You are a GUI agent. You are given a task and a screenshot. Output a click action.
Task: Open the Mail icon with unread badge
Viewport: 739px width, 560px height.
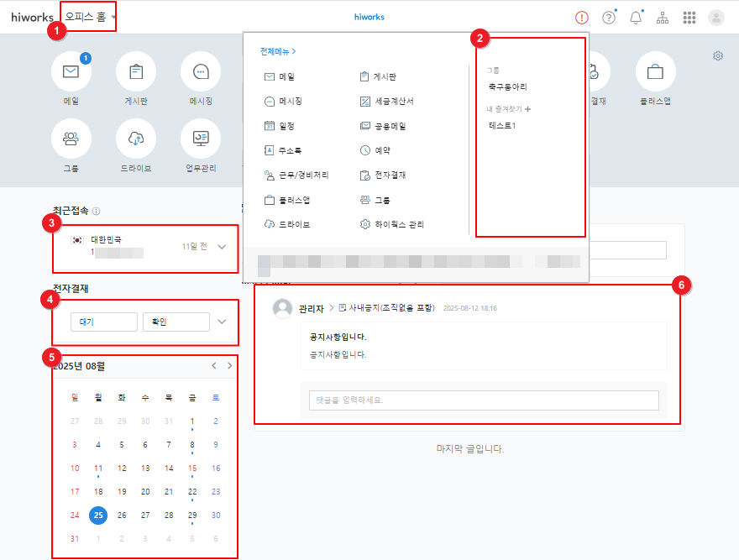[71, 72]
